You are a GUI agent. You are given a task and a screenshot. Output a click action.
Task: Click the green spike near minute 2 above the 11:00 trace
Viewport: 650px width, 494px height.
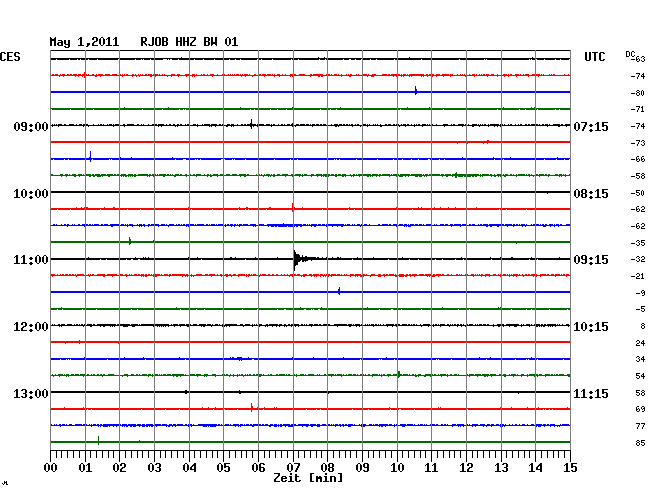130,241
